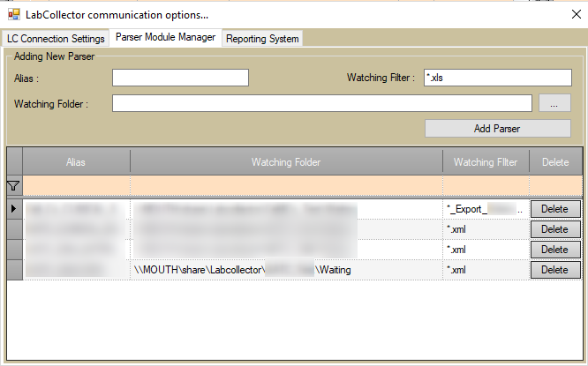
Task: Delete the first *.xml parser row
Action: [555, 229]
